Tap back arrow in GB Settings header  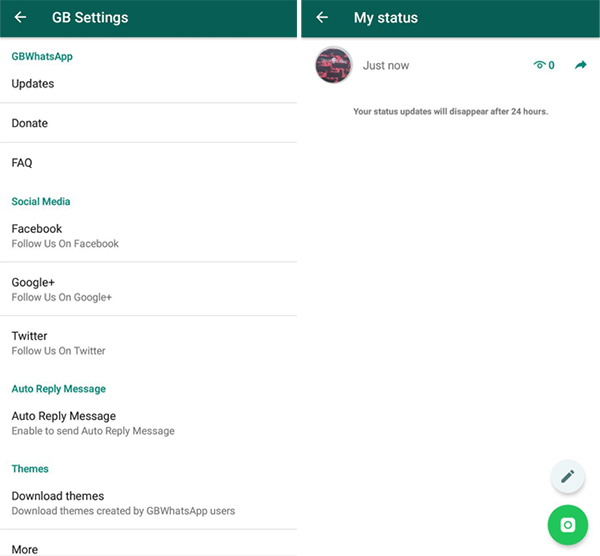tap(20, 17)
